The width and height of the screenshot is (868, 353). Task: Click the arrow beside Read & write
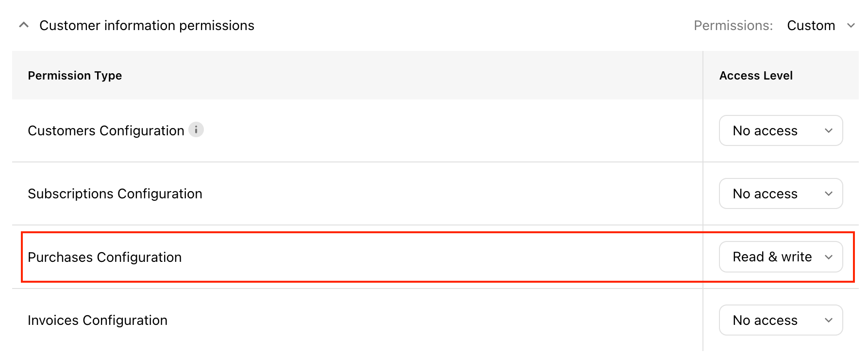(829, 257)
